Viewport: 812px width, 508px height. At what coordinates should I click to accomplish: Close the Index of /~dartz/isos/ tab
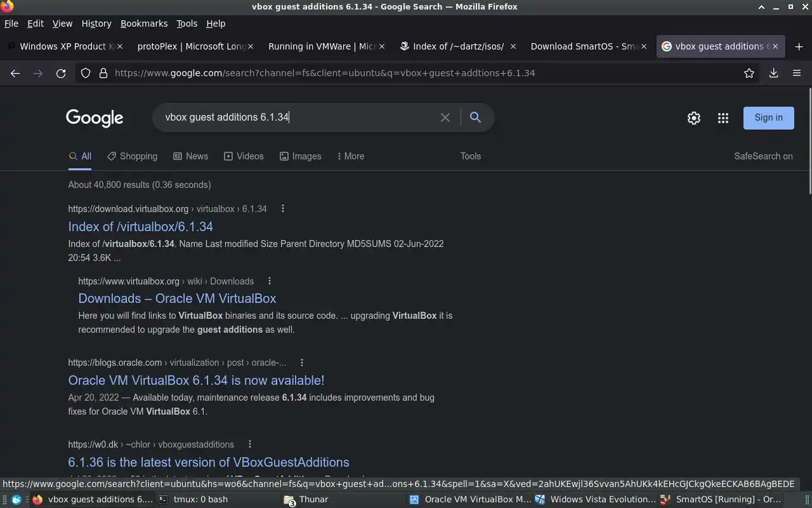pyautogui.click(x=513, y=46)
